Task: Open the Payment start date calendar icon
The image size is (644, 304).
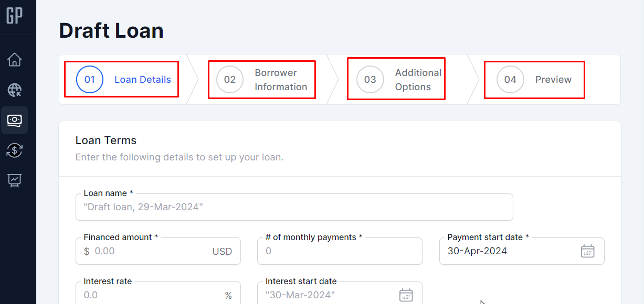Action: click(x=587, y=251)
